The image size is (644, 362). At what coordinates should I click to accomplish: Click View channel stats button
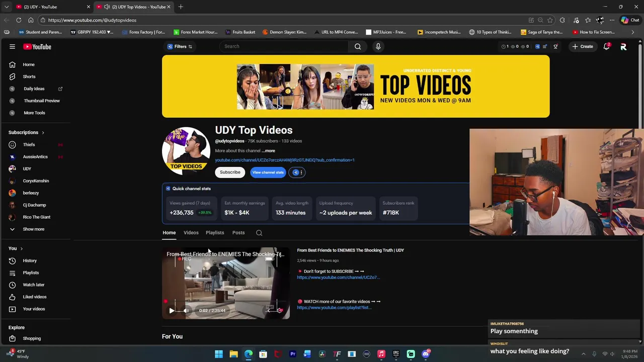click(x=268, y=172)
